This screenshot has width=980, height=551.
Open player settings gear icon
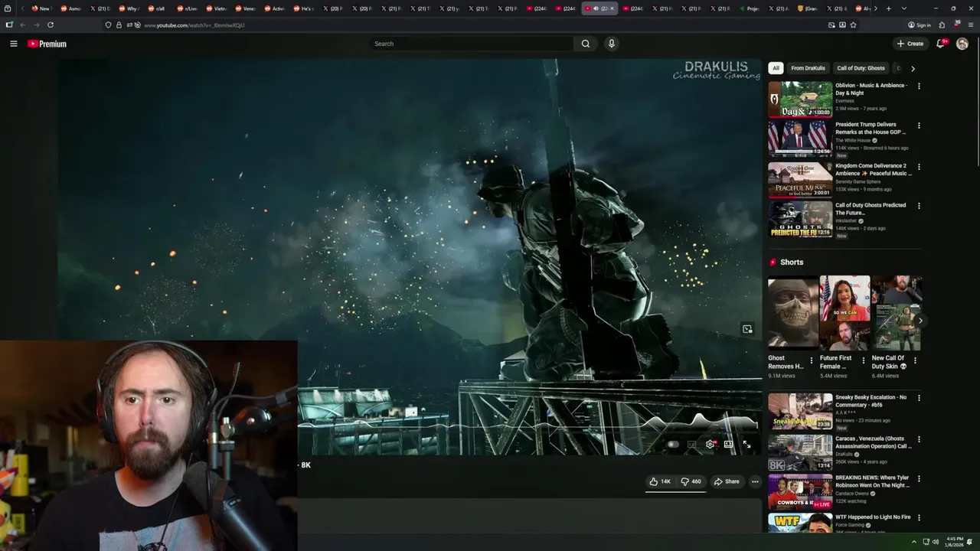pos(710,444)
